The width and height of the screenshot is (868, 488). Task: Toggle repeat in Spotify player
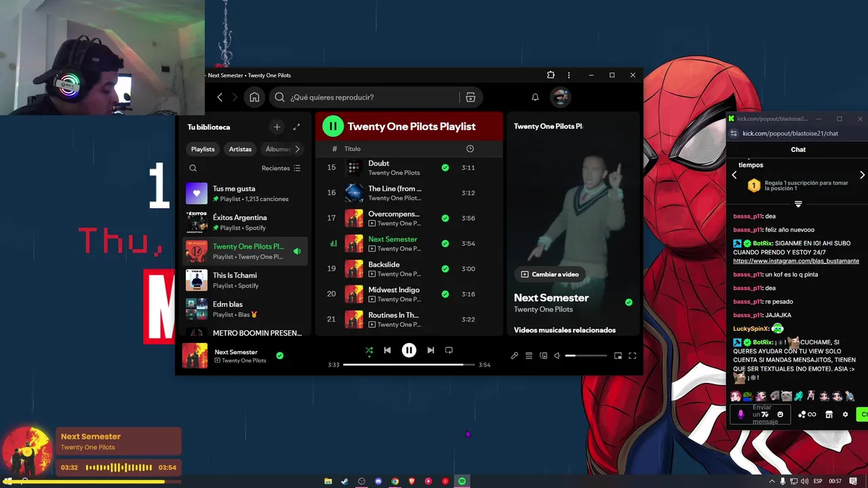click(449, 350)
